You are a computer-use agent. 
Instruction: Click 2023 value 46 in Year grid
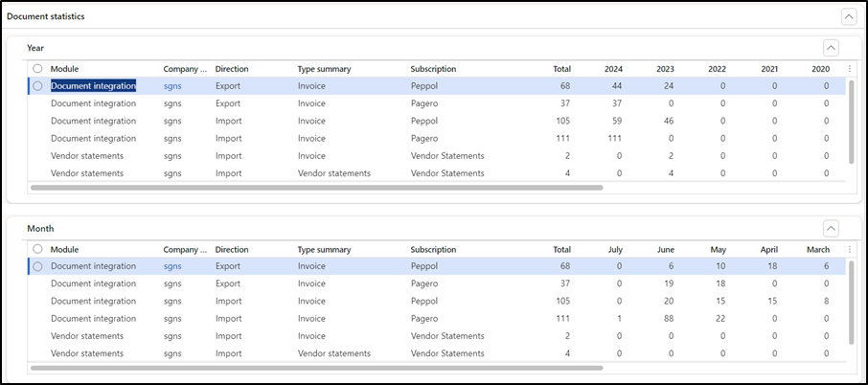pyautogui.click(x=669, y=121)
